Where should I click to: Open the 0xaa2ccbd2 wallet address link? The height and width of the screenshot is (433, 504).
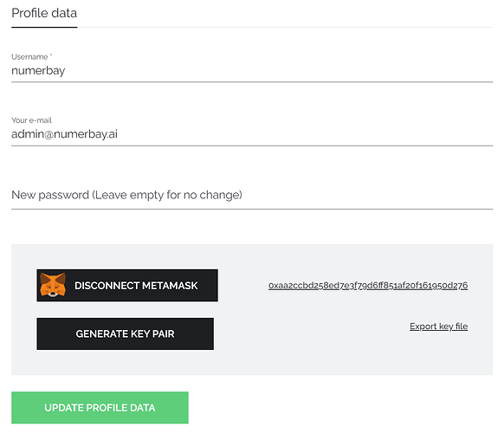point(368,286)
